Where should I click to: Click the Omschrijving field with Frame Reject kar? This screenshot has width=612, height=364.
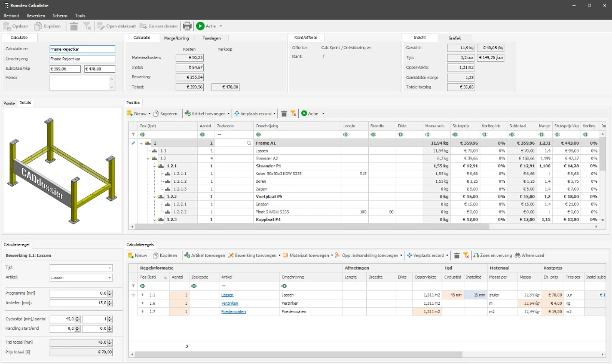pyautogui.click(x=82, y=59)
